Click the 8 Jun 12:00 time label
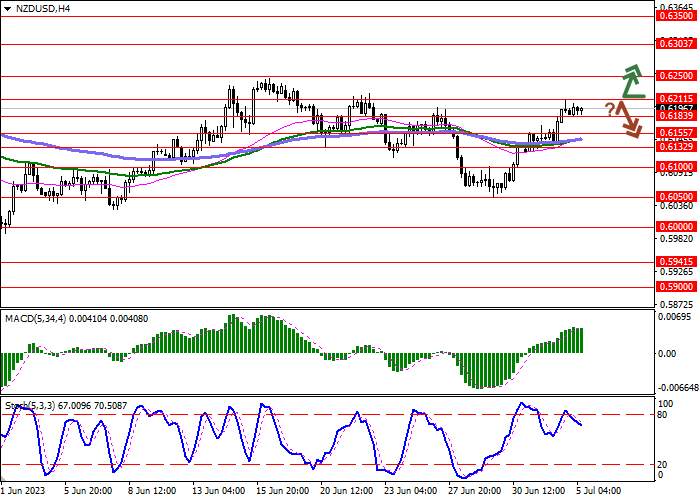Viewport: 700px width, 500px height. tap(152, 491)
